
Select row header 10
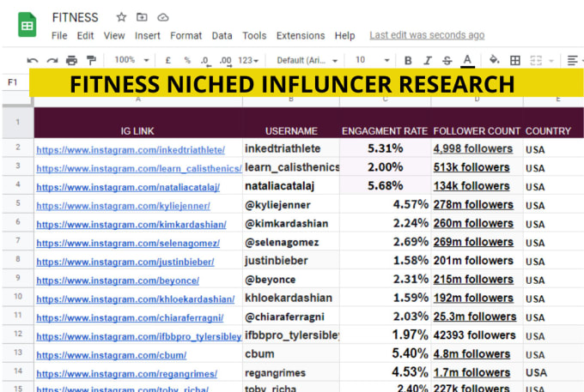click(x=17, y=297)
